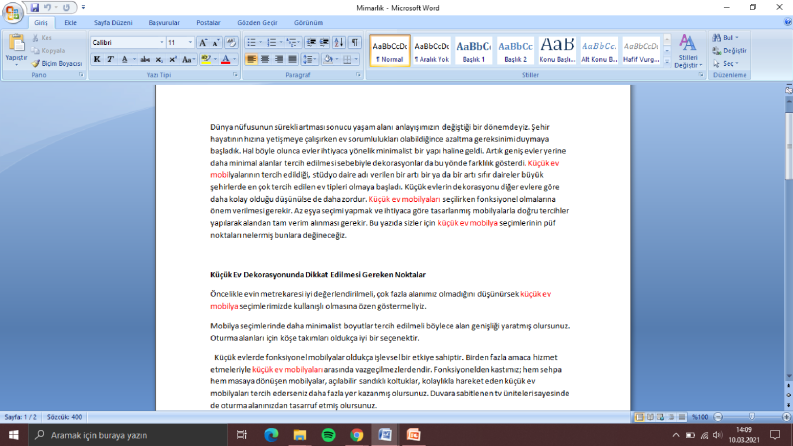The height and width of the screenshot is (446, 793).
Task: Expand the font size dropdown
Action: point(190,43)
